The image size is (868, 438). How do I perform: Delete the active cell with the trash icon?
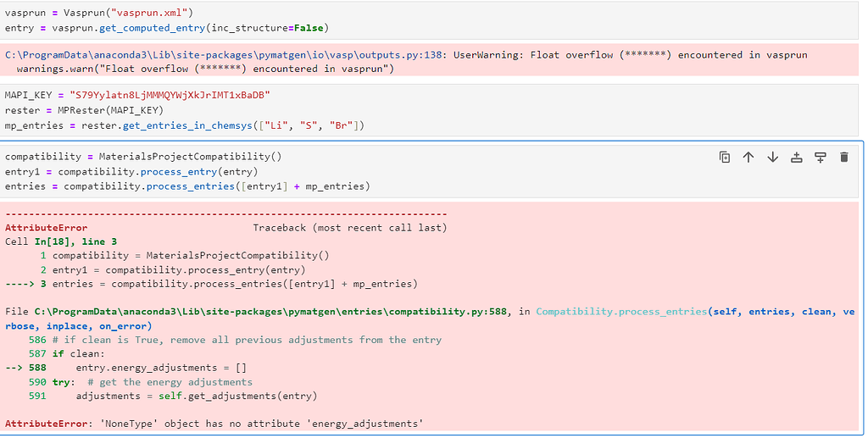click(x=844, y=158)
